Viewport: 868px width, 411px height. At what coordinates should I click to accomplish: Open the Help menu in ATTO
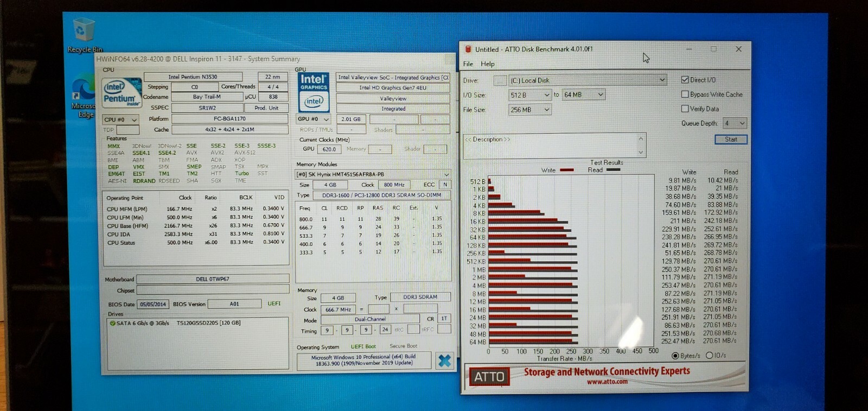[488, 64]
